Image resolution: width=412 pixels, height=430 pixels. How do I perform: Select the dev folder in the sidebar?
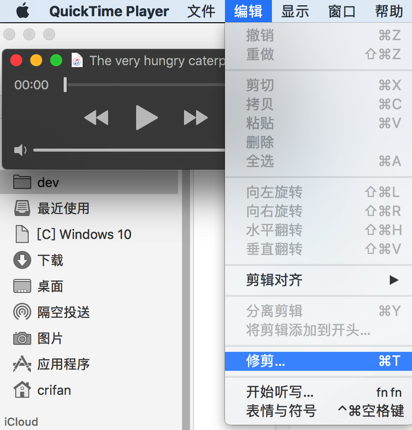pyautogui.click(x=89, y=182)
